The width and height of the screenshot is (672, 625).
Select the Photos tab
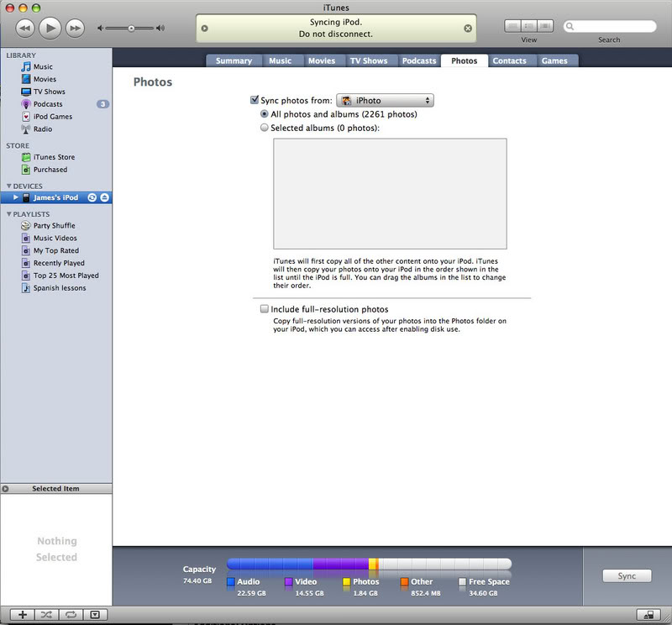pos(465,60)
